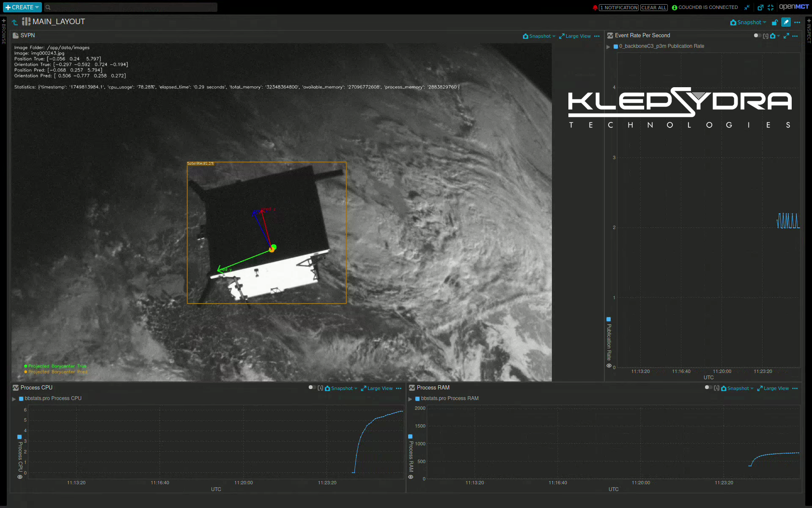Toggle the switch in Process CPU header
Image resolution: width=812 pixels, height=508 pixels.
(312, 388)
